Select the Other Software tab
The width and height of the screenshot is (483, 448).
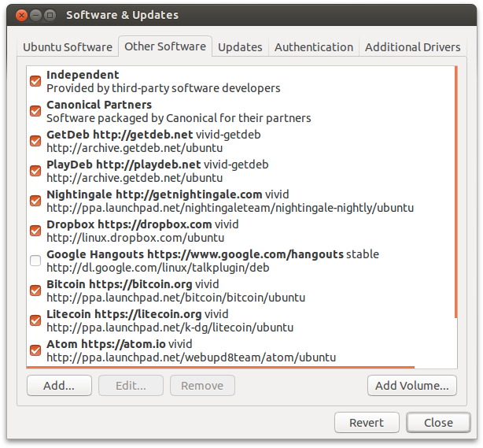tap(165, 46)
